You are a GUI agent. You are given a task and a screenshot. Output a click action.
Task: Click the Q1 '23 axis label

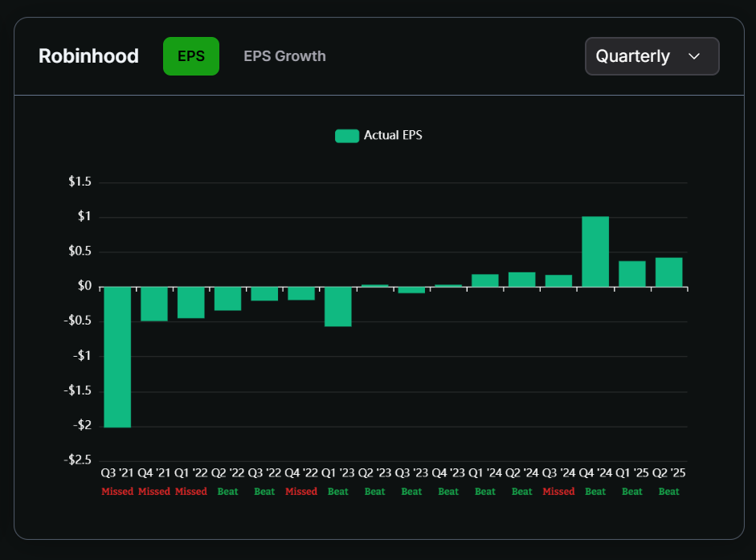coord(338,472)
